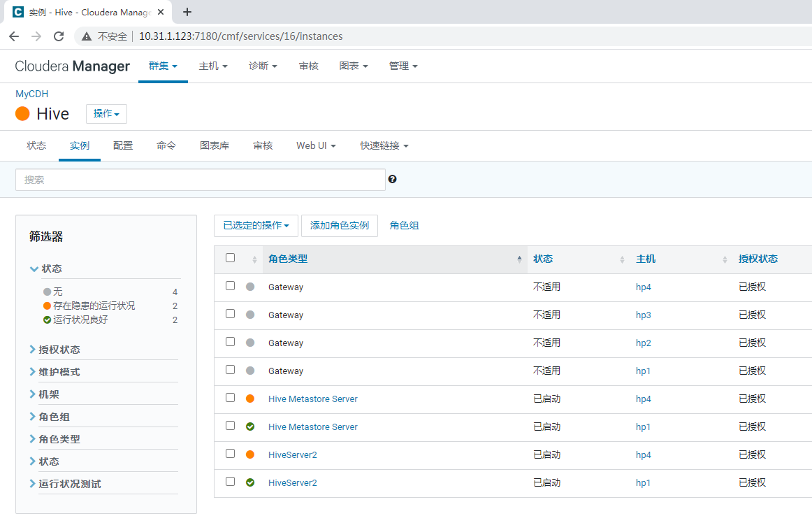This screenshot has height=516, width=812.
Task: Expand the 运行状况测试 filter
Action: click(x=65, y=484)
